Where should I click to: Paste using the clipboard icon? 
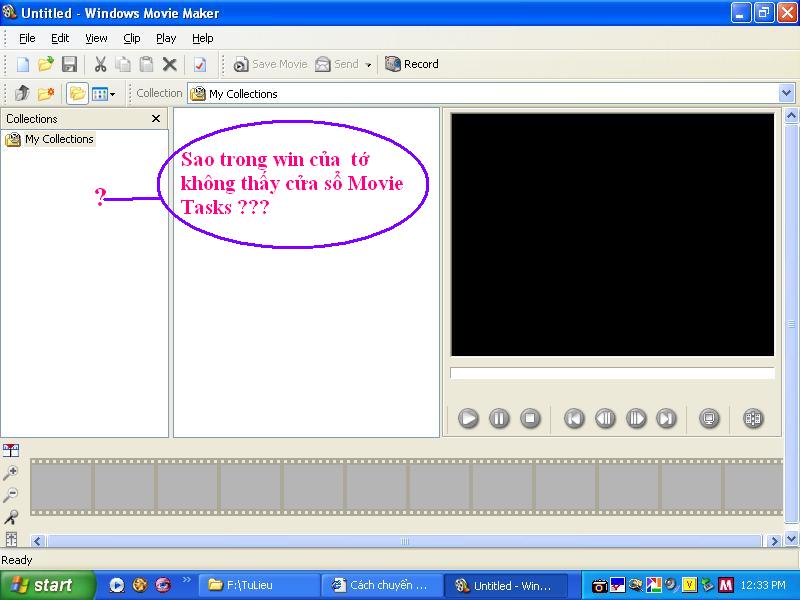(146, 64)
